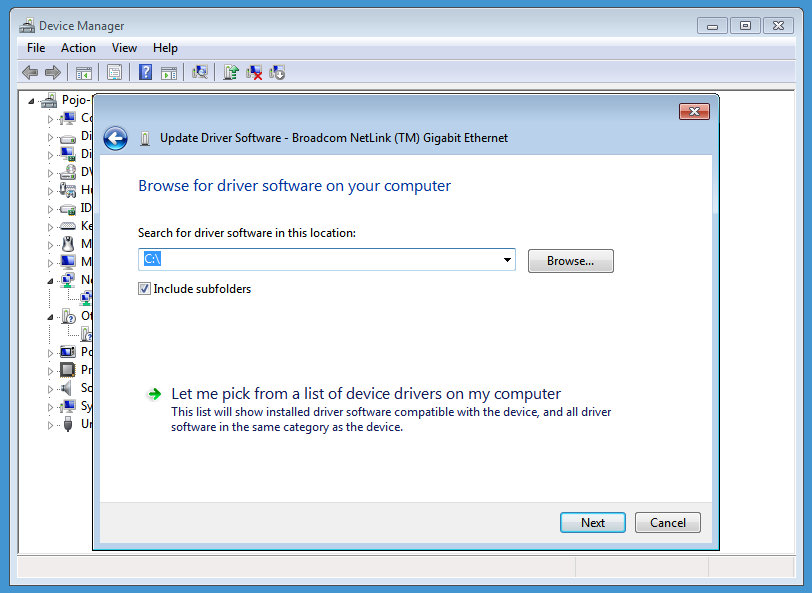Expand the USB controllers tree node
Screen dimensions: 812x593
(x=50, y=425)
